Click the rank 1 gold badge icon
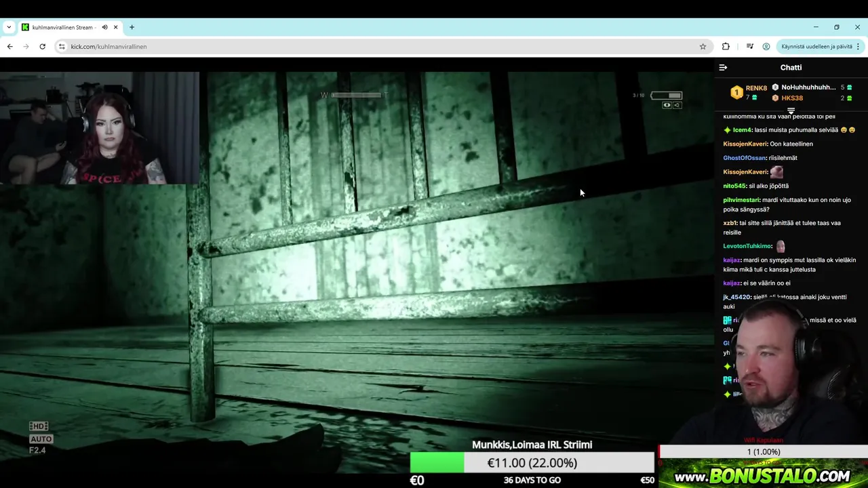 [736, 93]
